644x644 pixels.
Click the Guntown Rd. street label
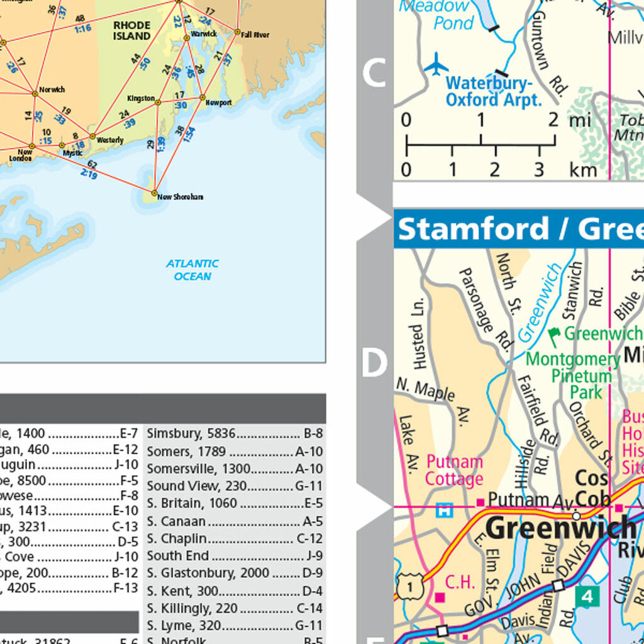(x=550, y=54)
